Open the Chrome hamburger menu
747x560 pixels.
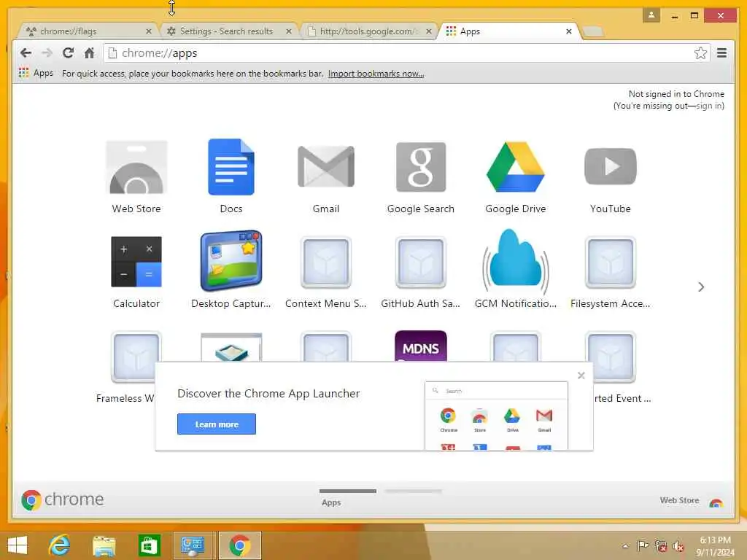(x=721, y=52)
